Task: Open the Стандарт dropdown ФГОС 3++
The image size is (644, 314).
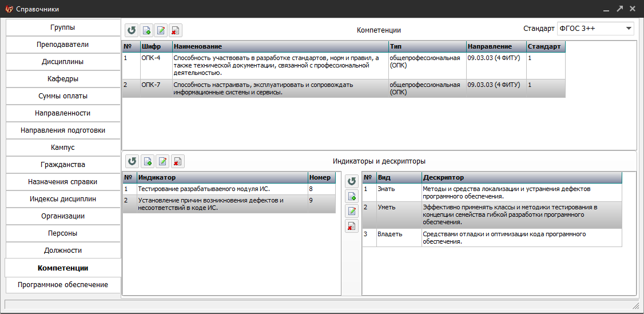Action: click(595, 29)
